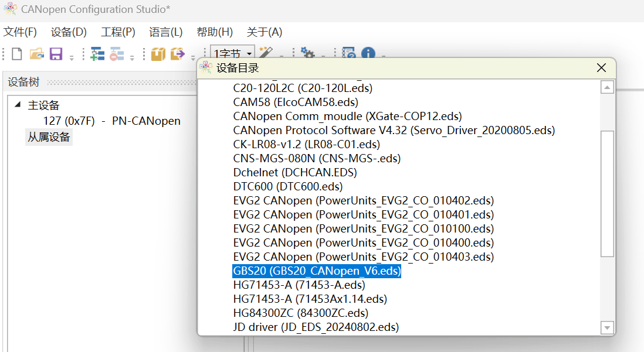Select the 127 (0x7F) - PN-CANopen node
Viewport: 644px width, 352px height.
[x=111, y=121]
